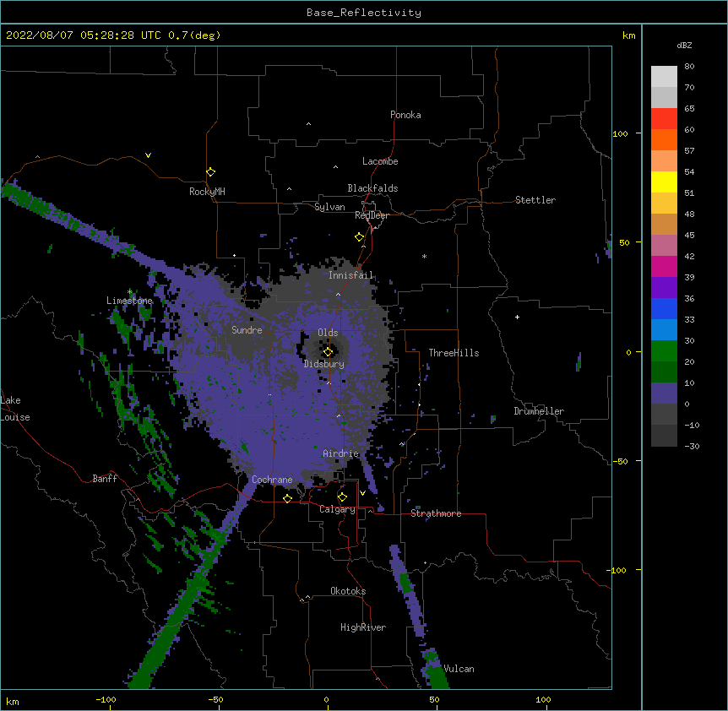Click the Olds city label
This screenshot has height=711, width=728.
tap(328, 333)
